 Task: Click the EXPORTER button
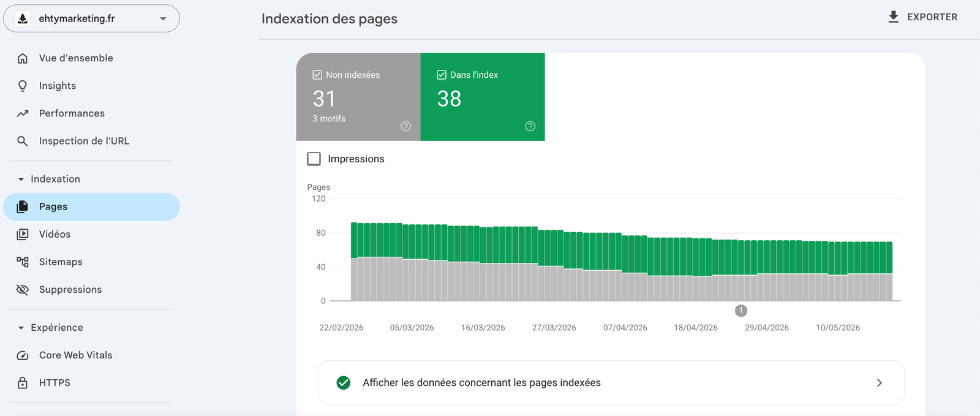[x=923, y=17]
